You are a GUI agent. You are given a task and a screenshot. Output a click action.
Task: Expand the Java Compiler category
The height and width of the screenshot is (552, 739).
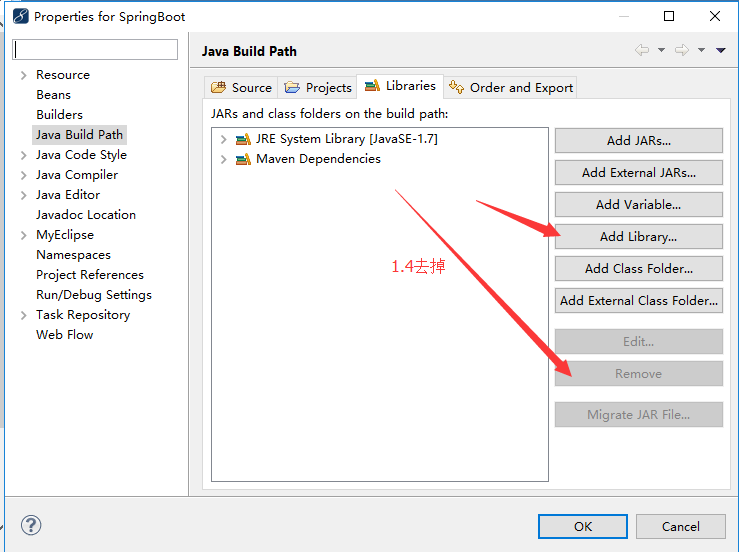point(24,175)
